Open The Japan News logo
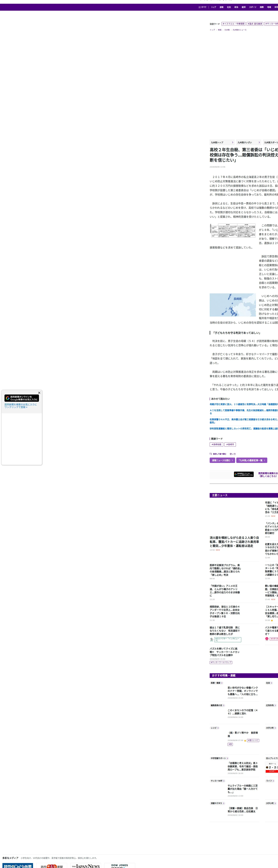Viewport: 278px width, 868px height. click(x=86, y=866)
